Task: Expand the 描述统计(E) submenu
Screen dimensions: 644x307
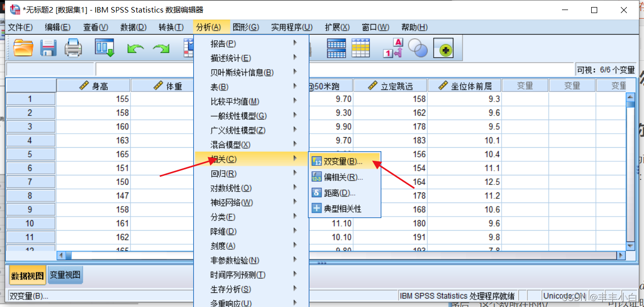Action: pos(251,58)
